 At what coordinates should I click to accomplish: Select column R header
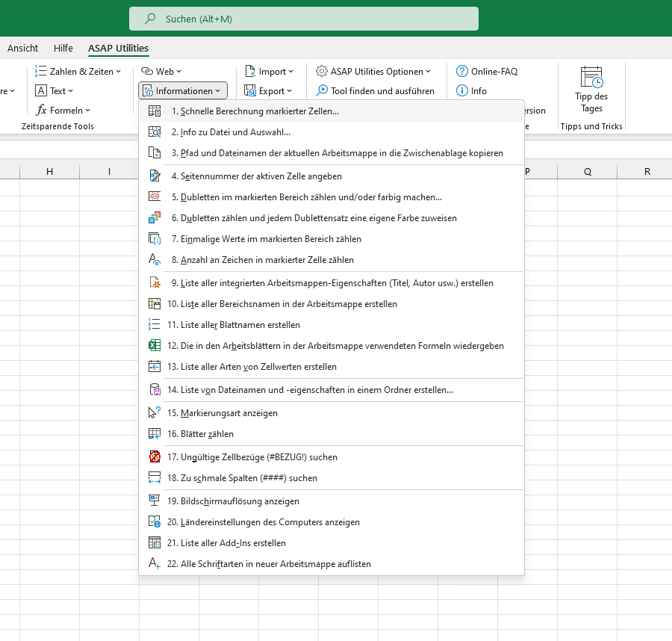[647, 172]
